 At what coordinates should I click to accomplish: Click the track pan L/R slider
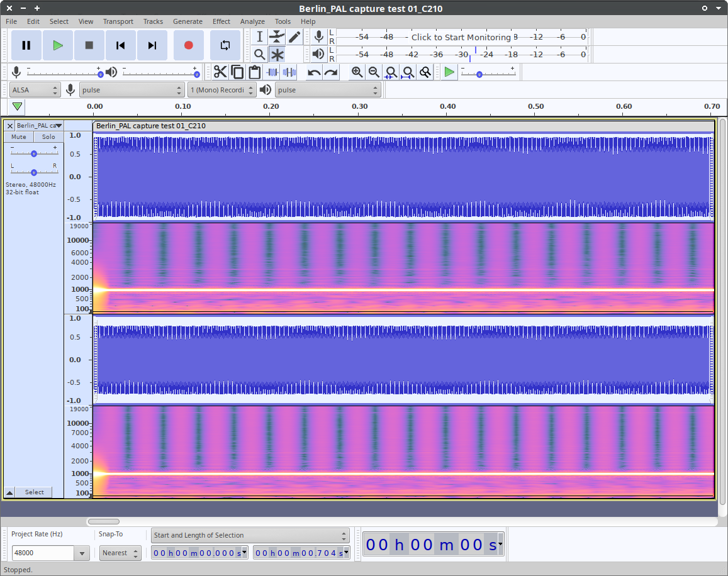[x=34, y=172]
